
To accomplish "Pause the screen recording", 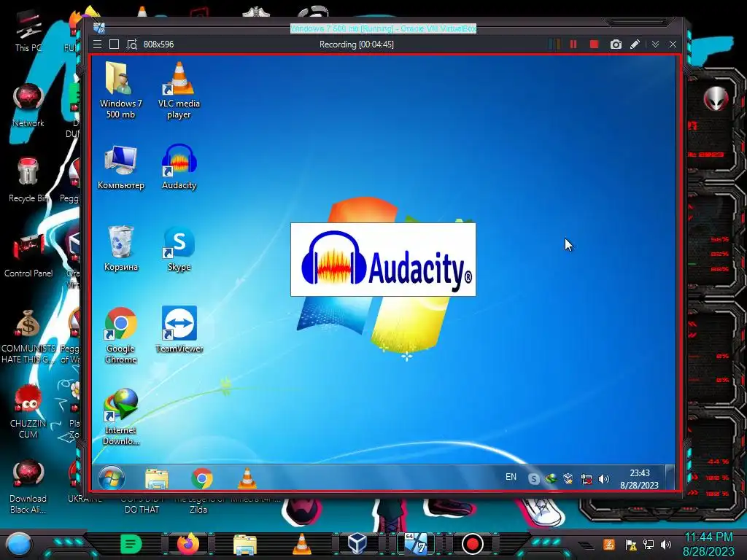I will 573,44.
